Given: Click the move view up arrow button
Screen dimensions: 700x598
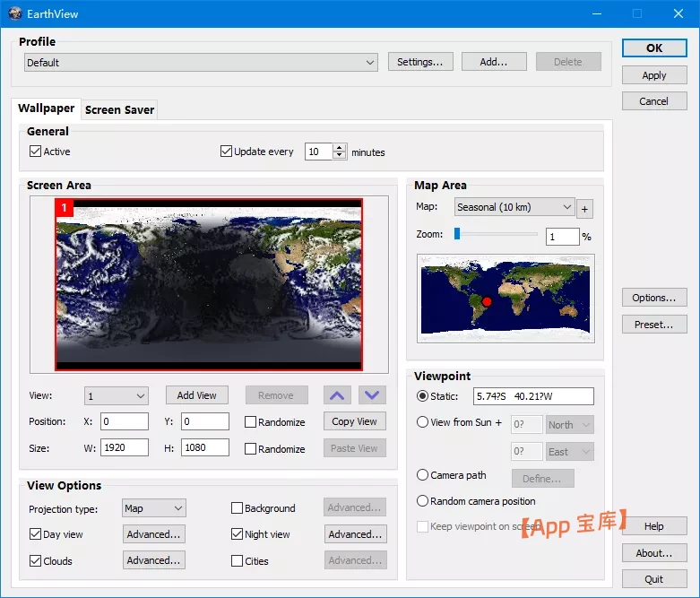Looking at the screenshot, I should pyautogui.click(x=337, y=395).
